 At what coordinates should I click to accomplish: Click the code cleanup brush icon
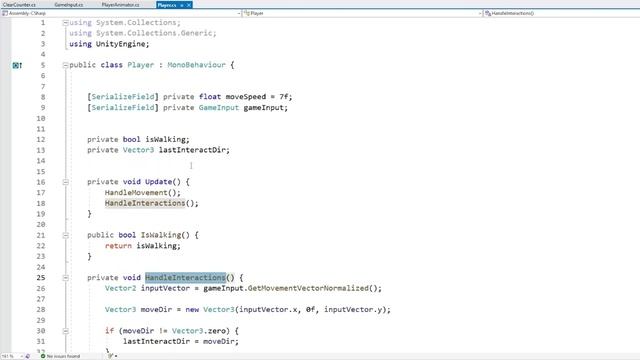pos(110,356)
